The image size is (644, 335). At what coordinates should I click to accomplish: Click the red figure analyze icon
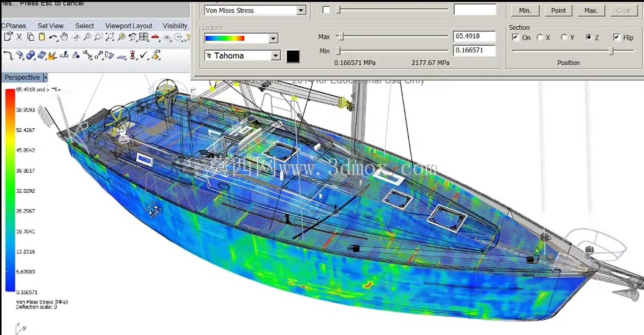tap(133, 56)
